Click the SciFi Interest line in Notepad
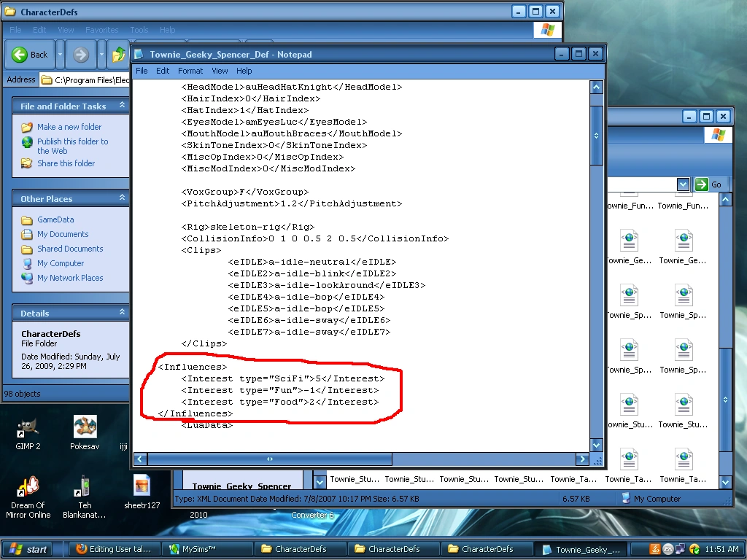 coord(282,378)
